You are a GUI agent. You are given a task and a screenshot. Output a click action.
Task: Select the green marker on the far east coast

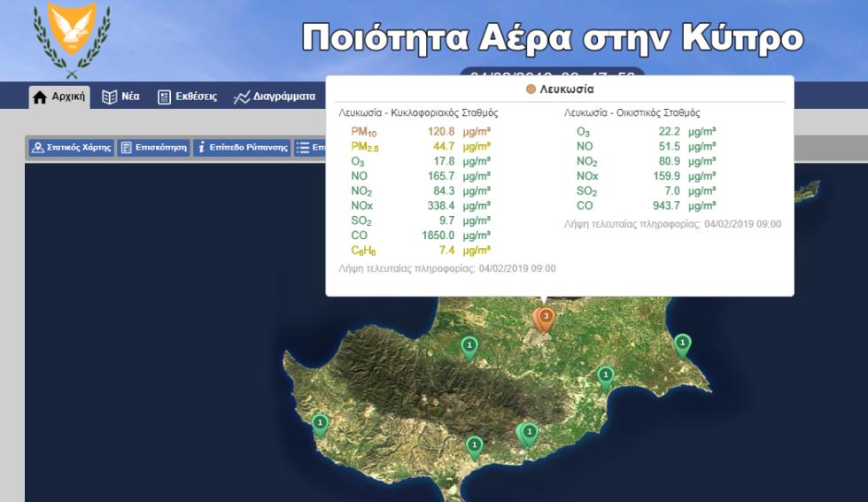pyautogui.click(x=682, y=344)
